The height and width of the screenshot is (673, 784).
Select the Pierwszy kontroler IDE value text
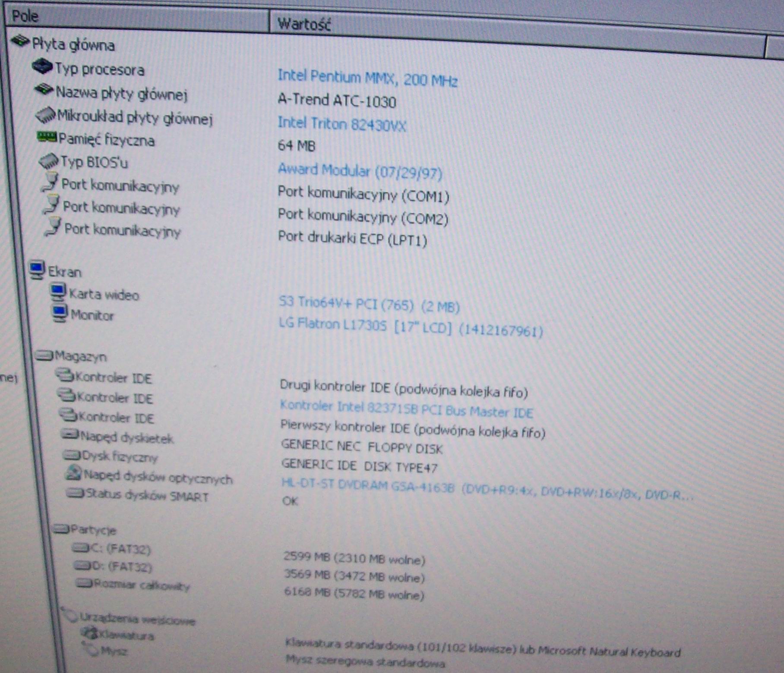point(413,430)
